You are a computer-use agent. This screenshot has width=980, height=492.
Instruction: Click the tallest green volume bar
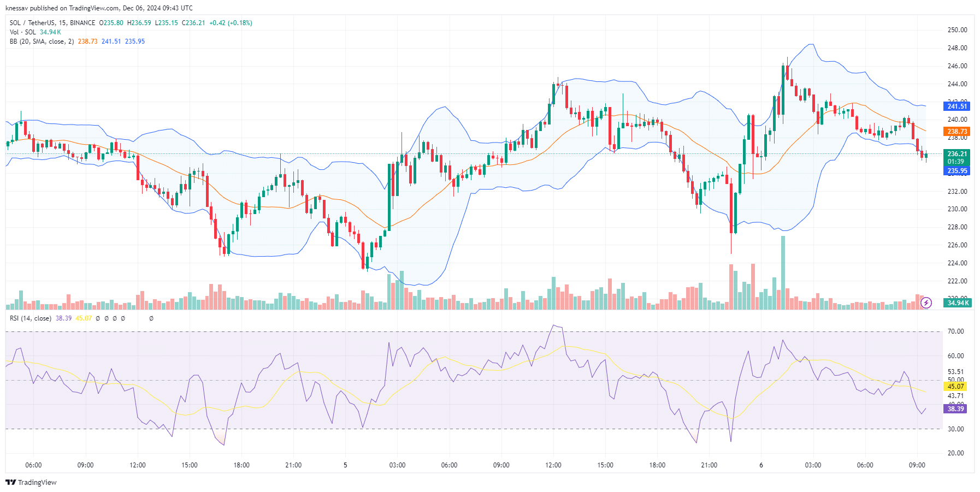(783, 272)
